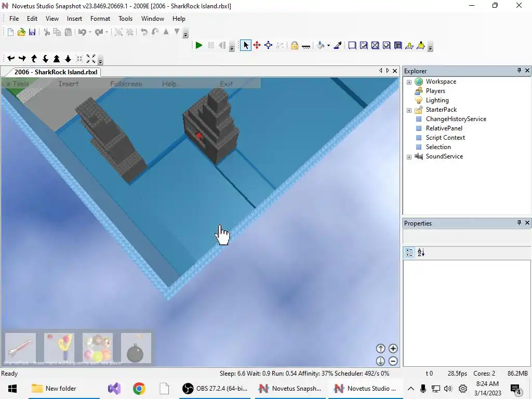This screenshot has width=532, height=399.
Task: Create a new file with New icon
Action: tap(10, 32)
